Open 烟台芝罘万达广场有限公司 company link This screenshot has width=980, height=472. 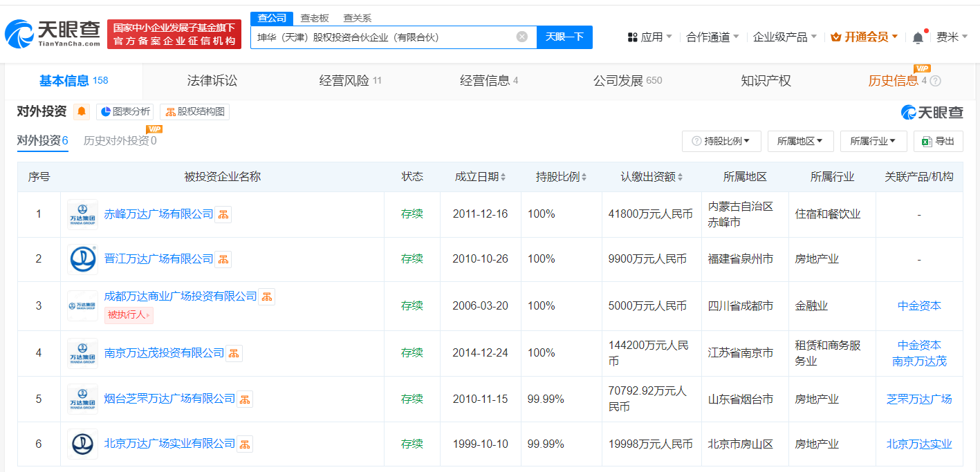click(x=169, y=399)
